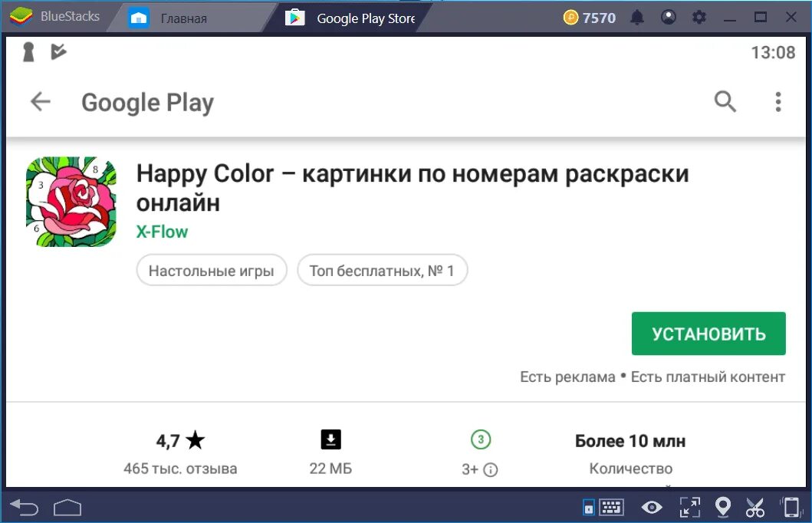Open the BlueStacks account profile icon

click(x=669, y=18)
